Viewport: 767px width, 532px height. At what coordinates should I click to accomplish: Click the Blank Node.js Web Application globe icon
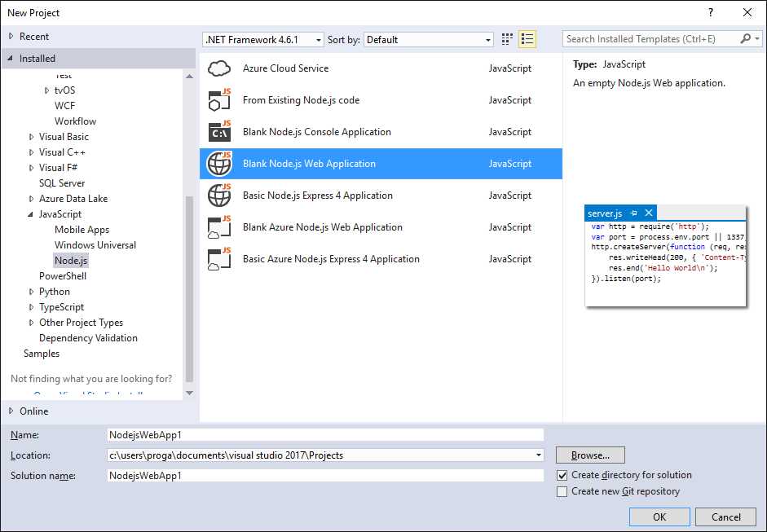pos(219,164)
